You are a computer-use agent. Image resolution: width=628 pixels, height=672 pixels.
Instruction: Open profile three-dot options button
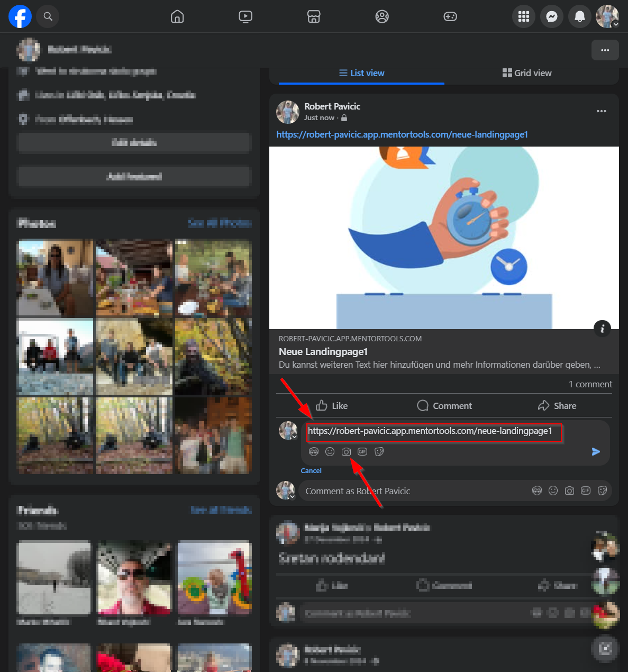click(x=605, y=50)
